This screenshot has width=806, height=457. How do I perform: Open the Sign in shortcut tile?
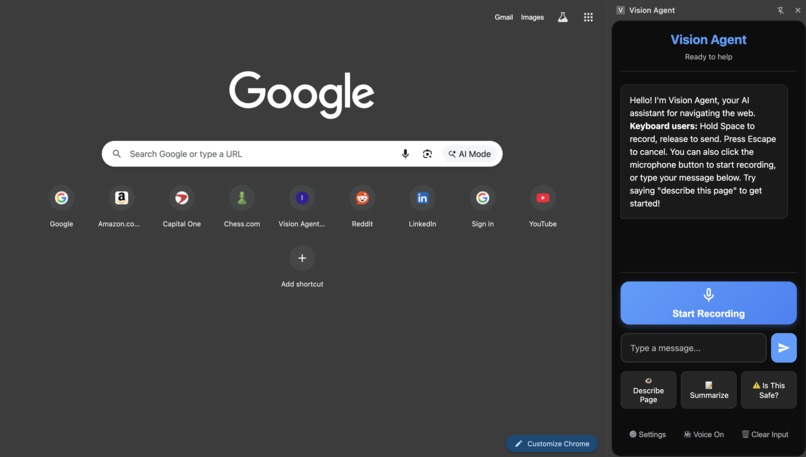click(x=482, y=207)
